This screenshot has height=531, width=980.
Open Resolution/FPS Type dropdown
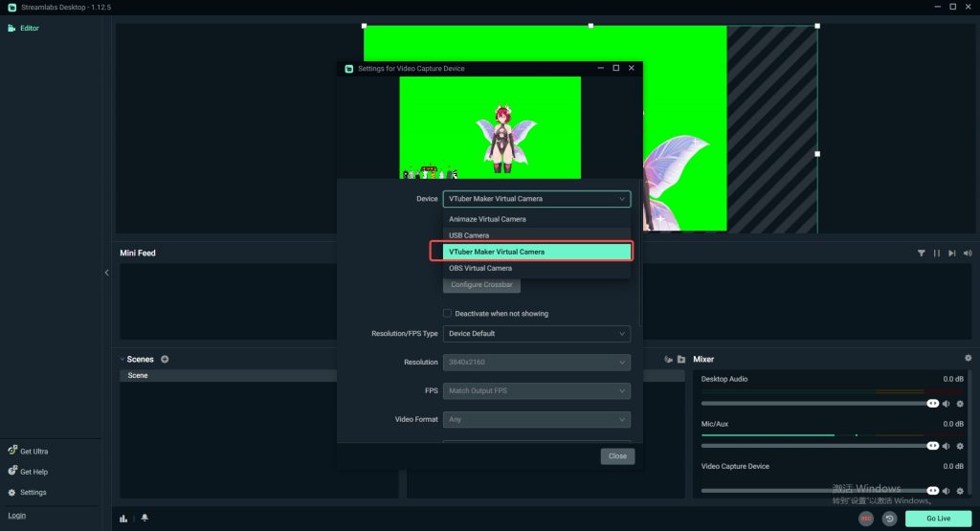[x=537, y=334]
